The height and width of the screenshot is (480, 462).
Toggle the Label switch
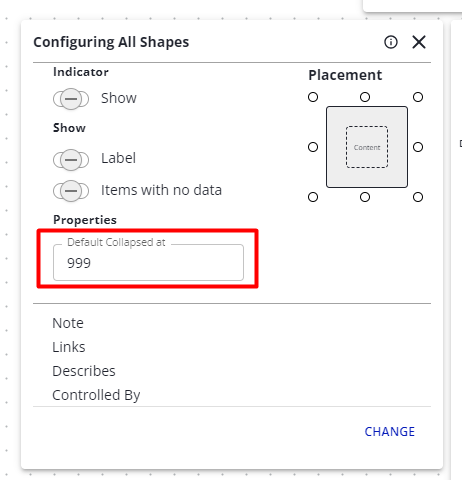click(x=71, y=160)
